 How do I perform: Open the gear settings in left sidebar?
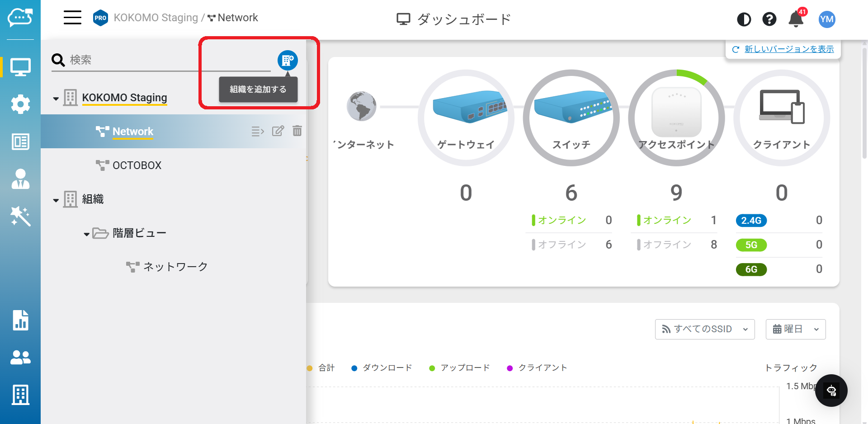[20, 104]
